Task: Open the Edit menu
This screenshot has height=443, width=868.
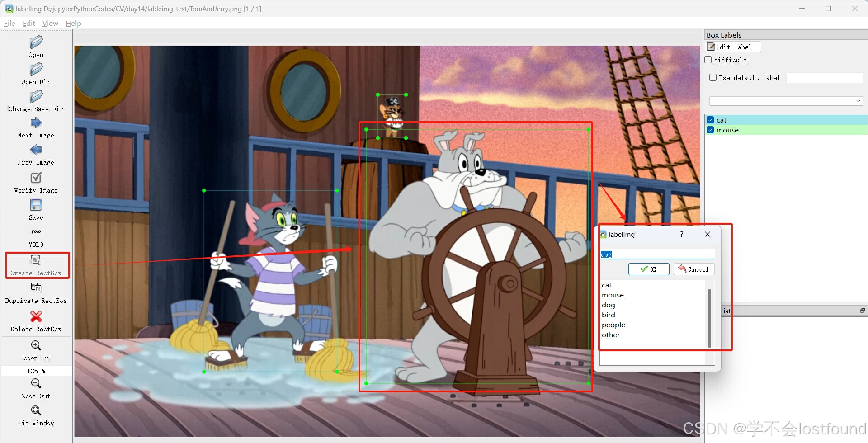Action: (x=29, y=24)
